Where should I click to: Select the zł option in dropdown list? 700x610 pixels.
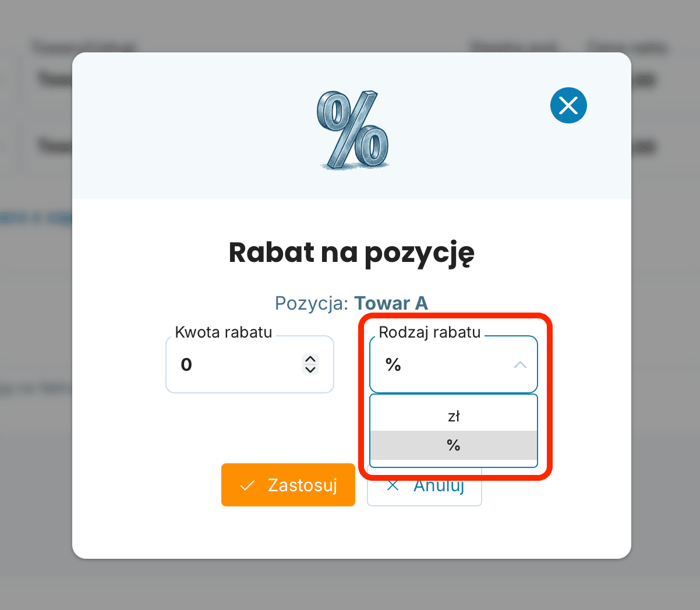pyautogui.click(x=454, y=416)
